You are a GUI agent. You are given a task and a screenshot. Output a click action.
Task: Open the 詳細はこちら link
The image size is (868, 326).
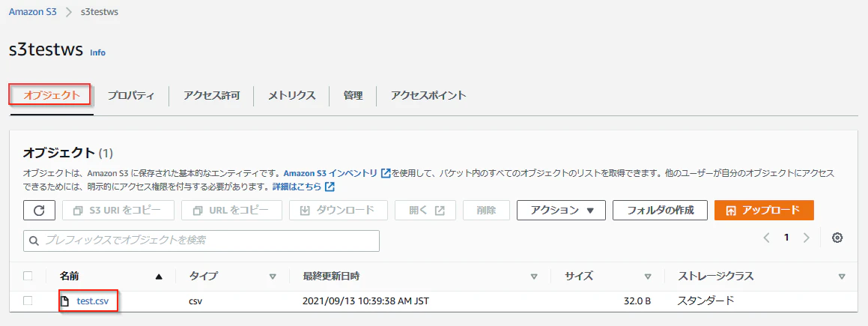pos(297,187)
